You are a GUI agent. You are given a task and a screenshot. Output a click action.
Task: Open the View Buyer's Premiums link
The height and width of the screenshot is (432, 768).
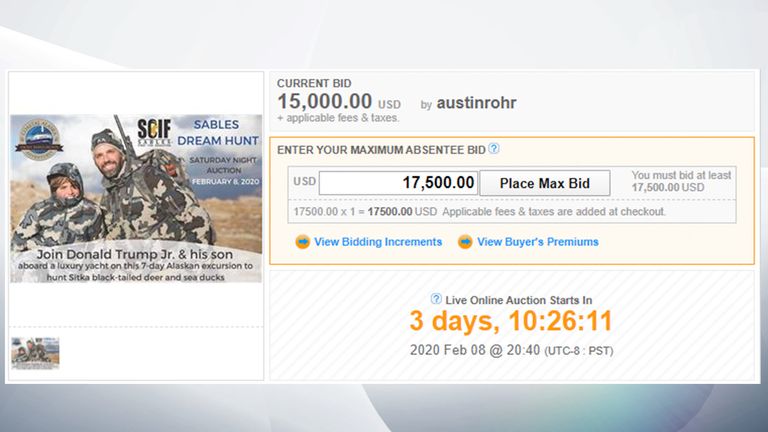(x=538, y=242)
